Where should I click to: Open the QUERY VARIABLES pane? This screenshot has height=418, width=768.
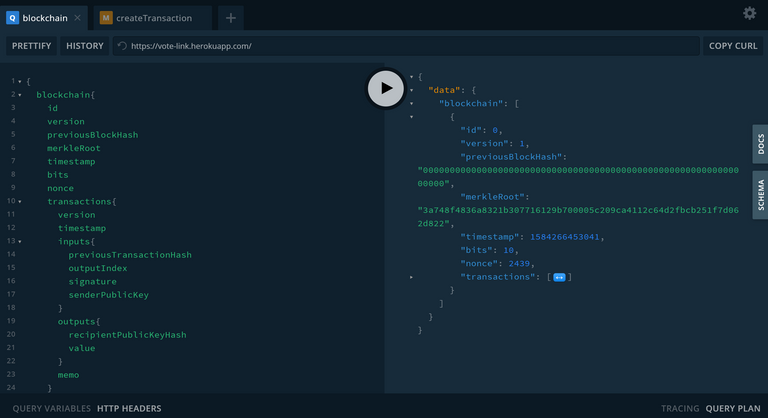click(51, 408)
